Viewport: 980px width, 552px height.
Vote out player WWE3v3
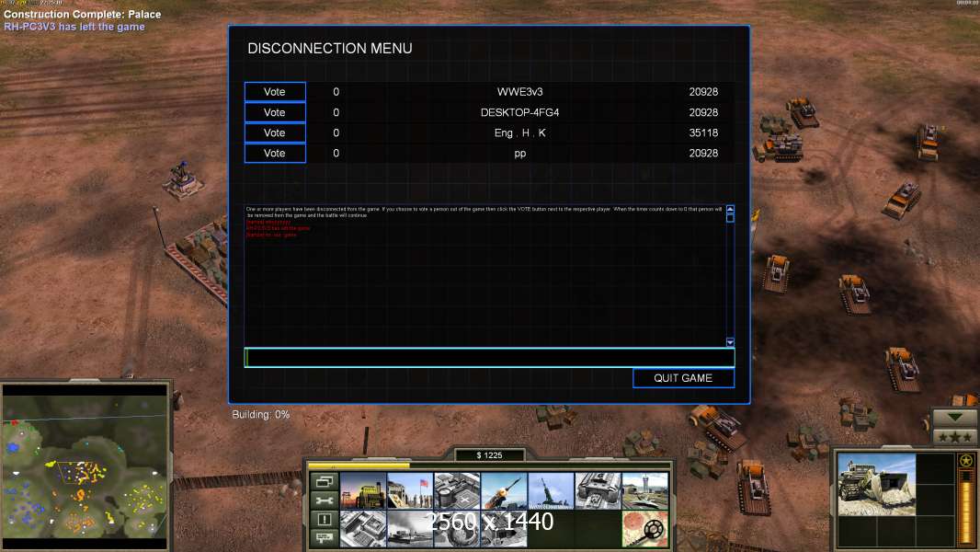(275, 92)
